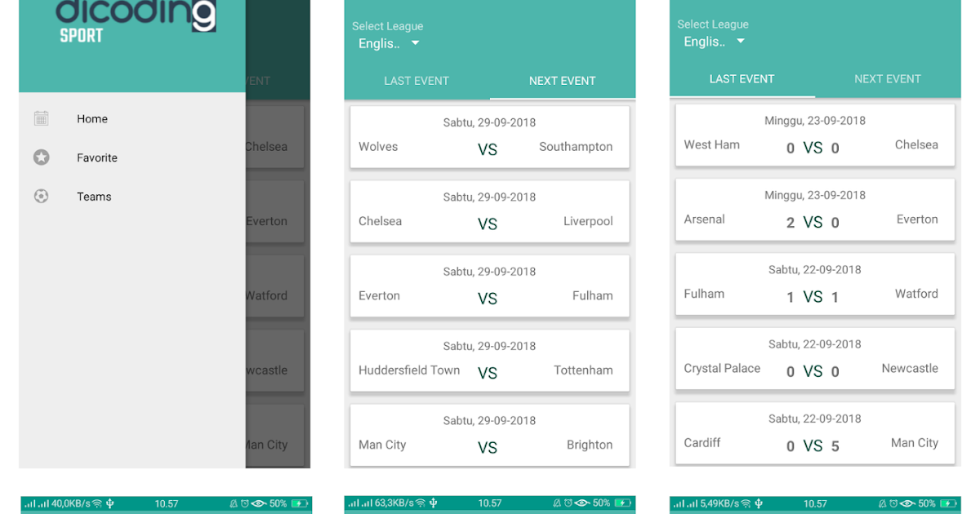Click the USB icon in middle status bar
The width and height of the screenshot is (980, 514).
[434, 503]
